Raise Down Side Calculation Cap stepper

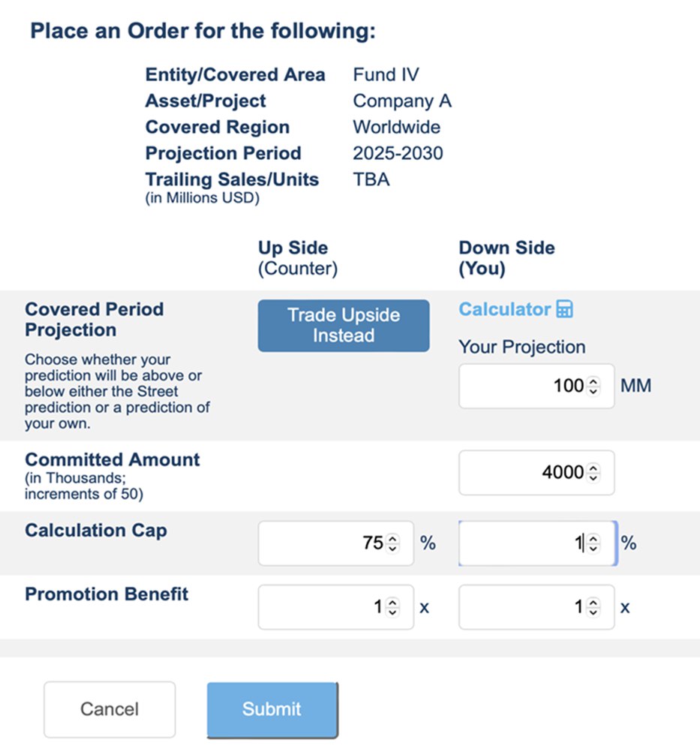point(593,539)
